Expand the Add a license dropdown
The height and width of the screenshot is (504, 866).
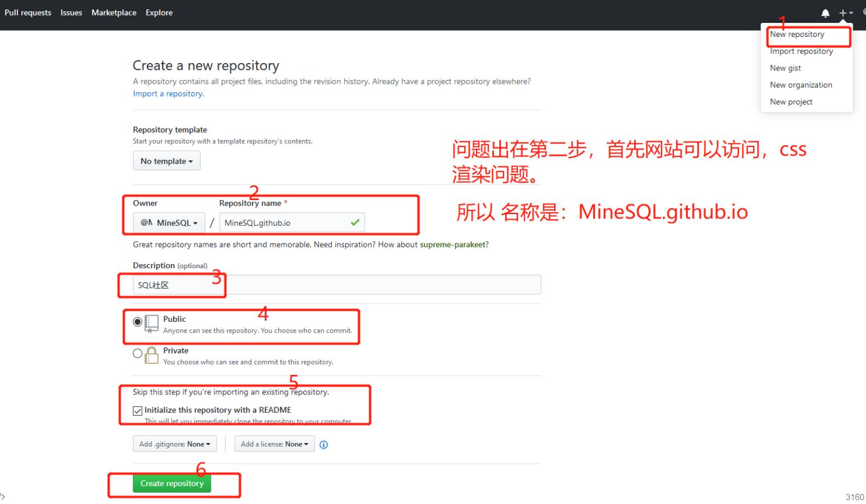pos(274,444)
